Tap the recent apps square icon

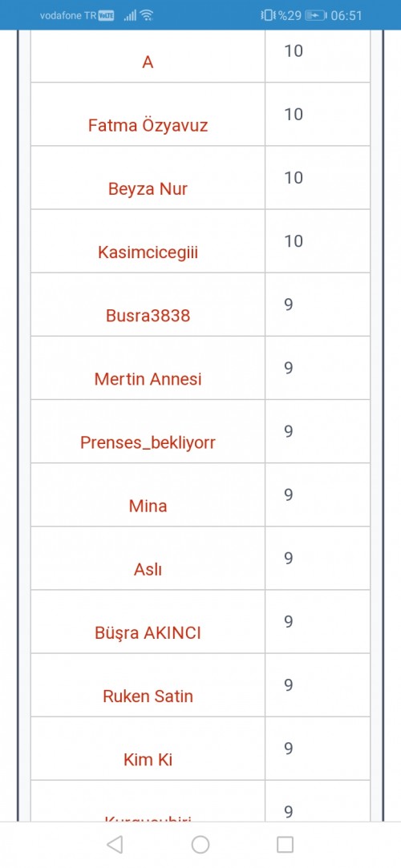285,844
